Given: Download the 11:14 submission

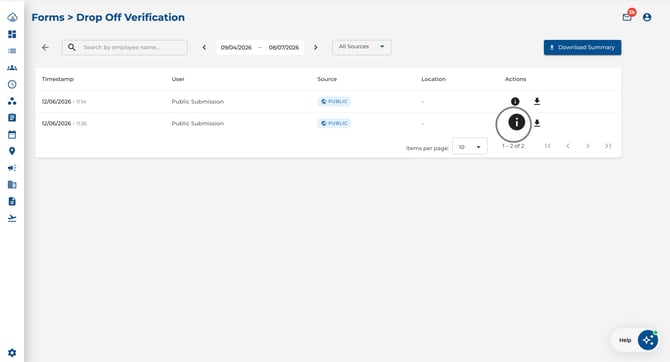Looking at the screenshot, I should point(537,101).
